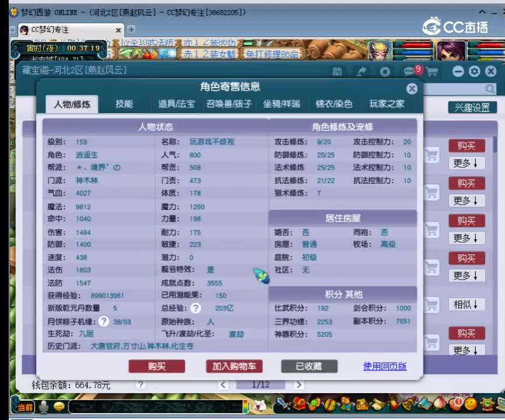The width and height of the screenshot is (505, 420).
Task: Click the sword attack icon in bottom toolbar
Action: 283,404
